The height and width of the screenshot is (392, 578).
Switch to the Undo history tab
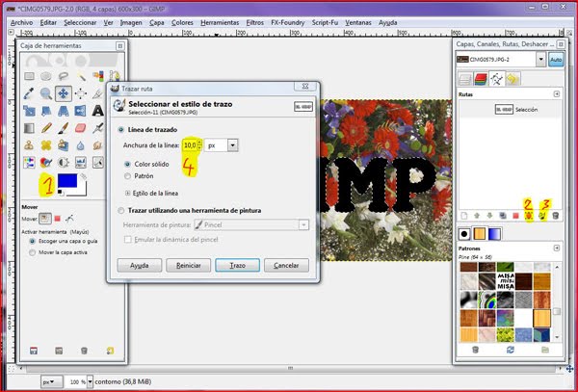(x=512, y=79)
